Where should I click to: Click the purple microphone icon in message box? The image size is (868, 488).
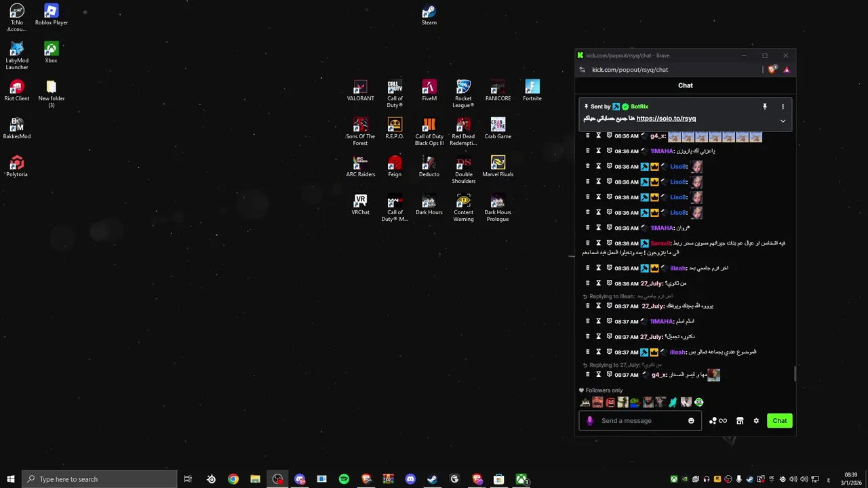(x=589, y=421)
